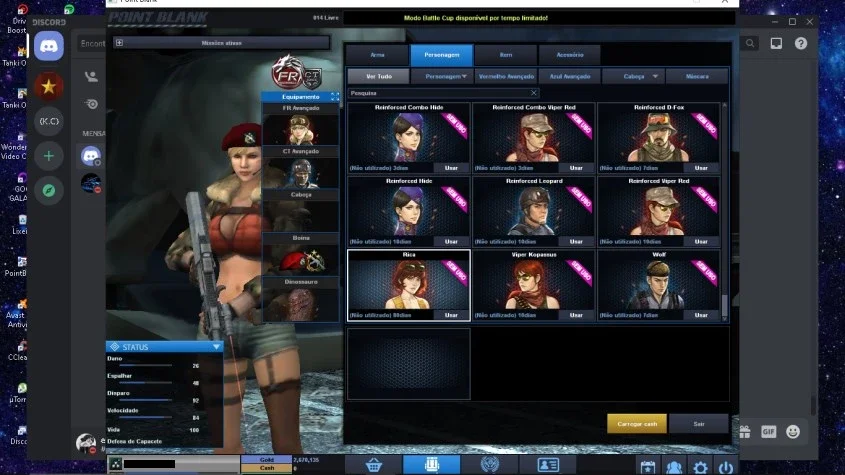
Task: Click the Discord home logo button
Action: [x=49, y=46]
